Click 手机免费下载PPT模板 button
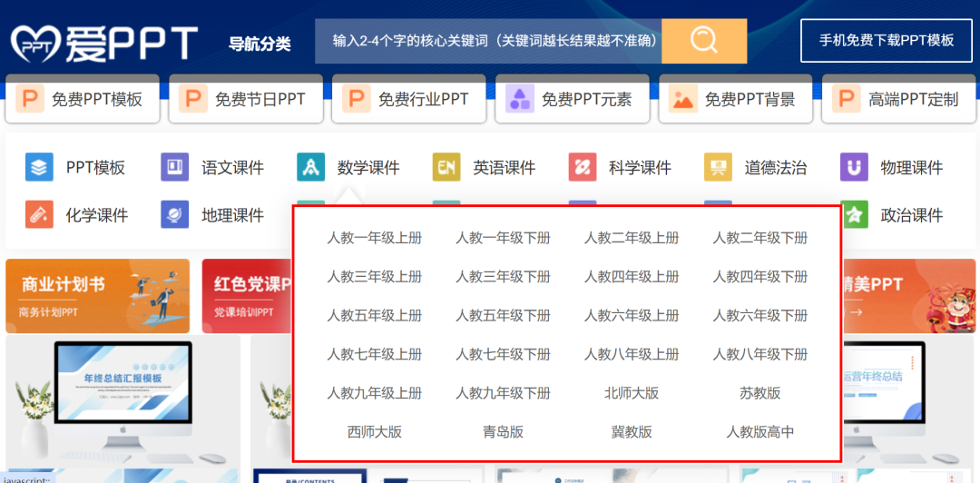Viewport: 980px width, 483px height. pyautogui.click(x=887, y=41)
